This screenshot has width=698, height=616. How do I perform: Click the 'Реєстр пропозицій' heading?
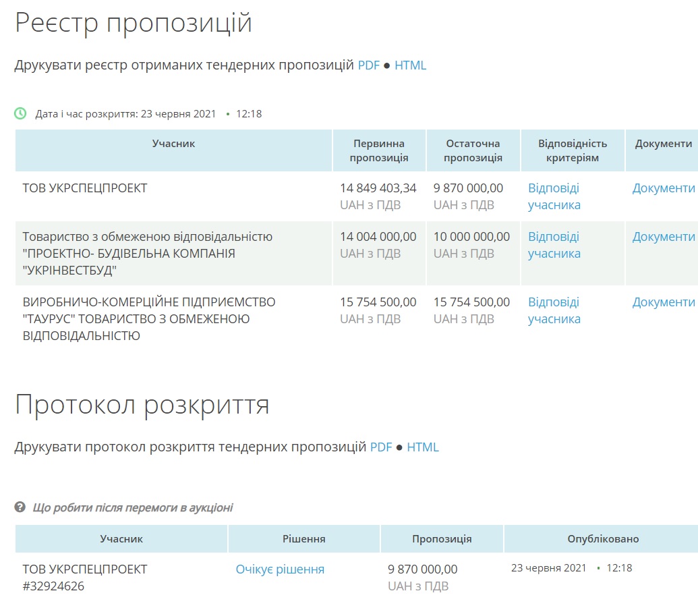134,22
